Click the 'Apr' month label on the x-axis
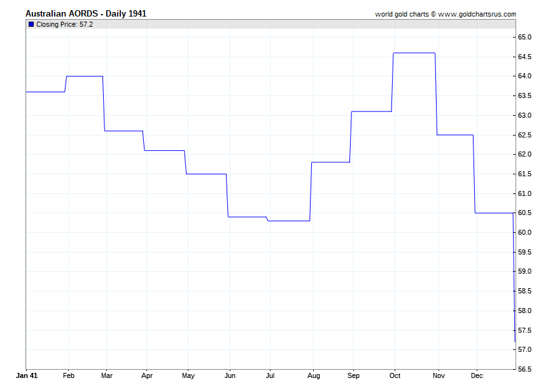Viewport: 541px width, 392px height. click(x=146, y=375)
